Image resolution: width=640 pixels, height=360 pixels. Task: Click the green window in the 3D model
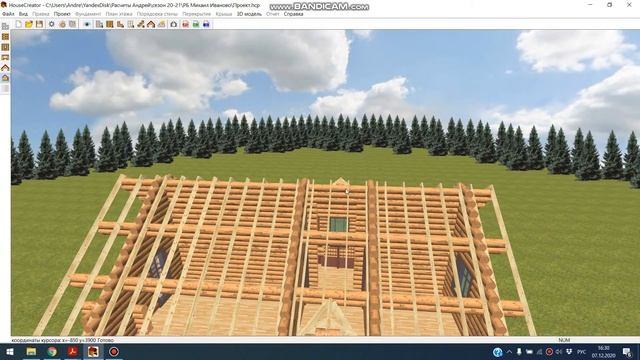tap(338, 224)
